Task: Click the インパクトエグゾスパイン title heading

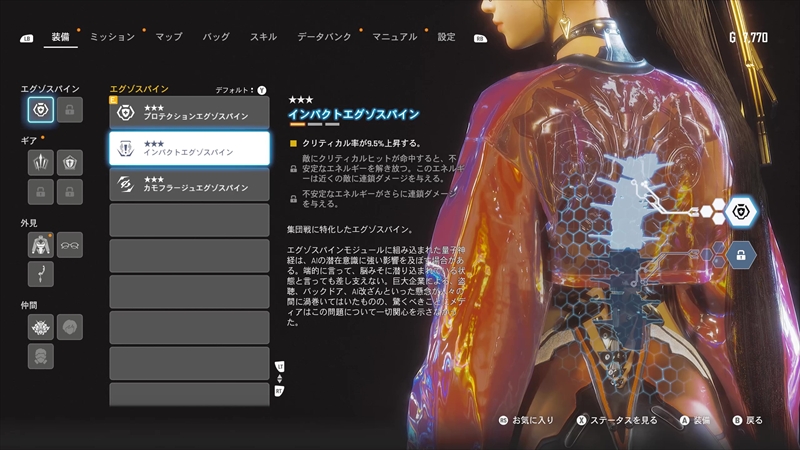Action: (354, 114)
